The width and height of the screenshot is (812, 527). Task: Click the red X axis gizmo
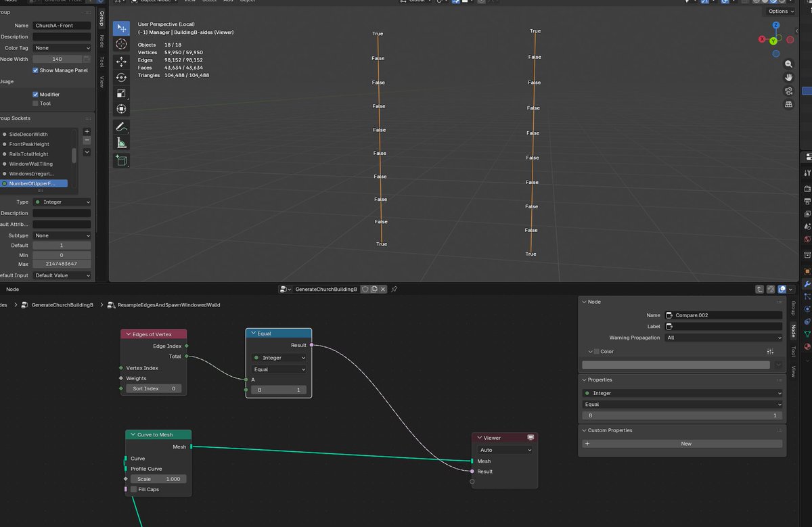click(x=763, y=40)
